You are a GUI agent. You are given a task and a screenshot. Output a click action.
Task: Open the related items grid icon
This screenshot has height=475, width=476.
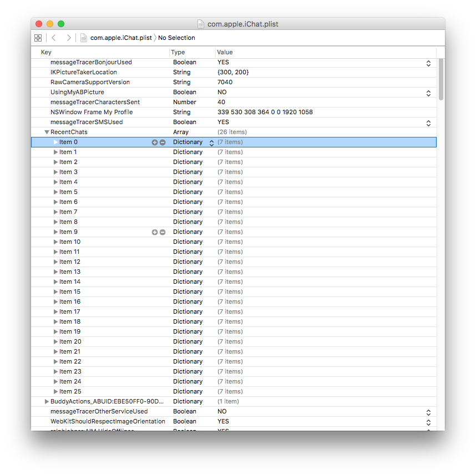[x=38, y=38]
